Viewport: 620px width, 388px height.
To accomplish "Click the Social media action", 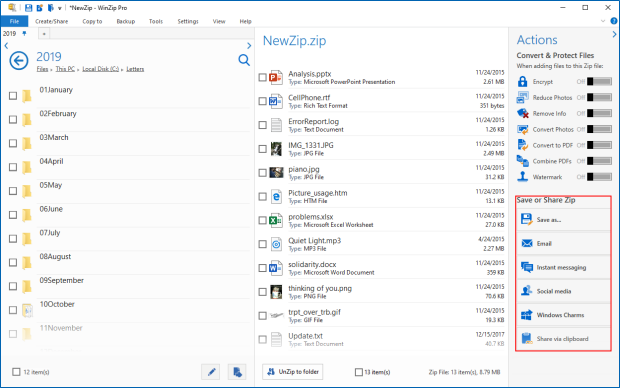I will 563,291.
